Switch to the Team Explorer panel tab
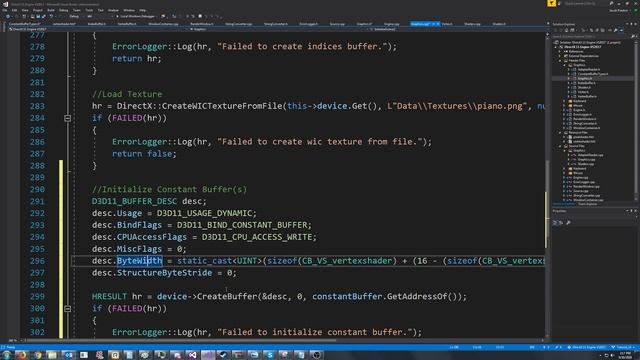 click(x=588, y=204)
